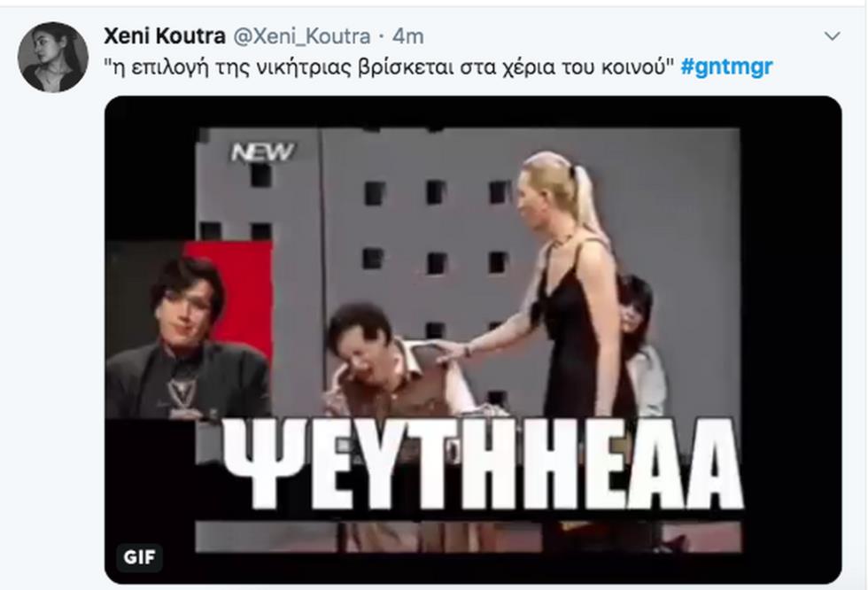Click the blurred strip below the caption

pyautogui.click(x=468, y=536)
